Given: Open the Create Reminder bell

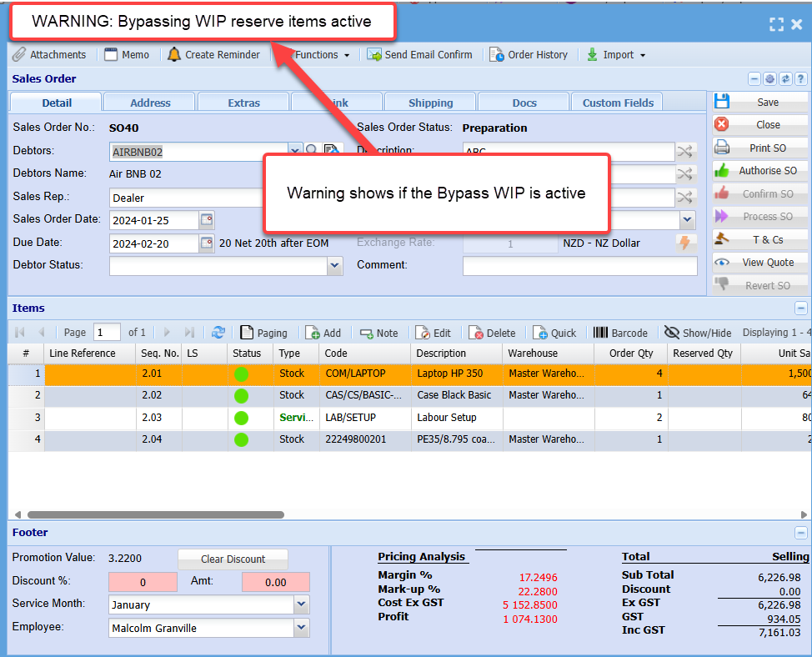Looking at the screenshot, I should [x=173, y=55].
